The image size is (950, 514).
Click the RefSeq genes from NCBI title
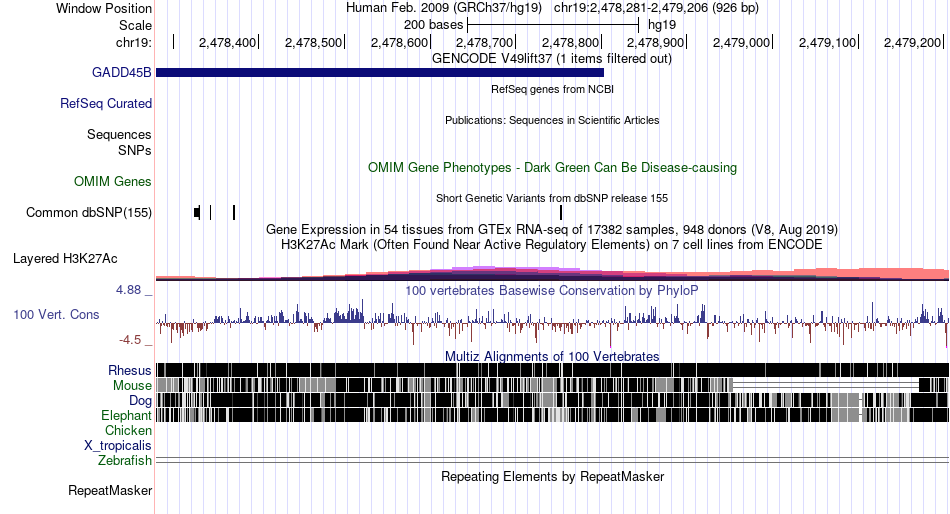[x=552, y=89]
